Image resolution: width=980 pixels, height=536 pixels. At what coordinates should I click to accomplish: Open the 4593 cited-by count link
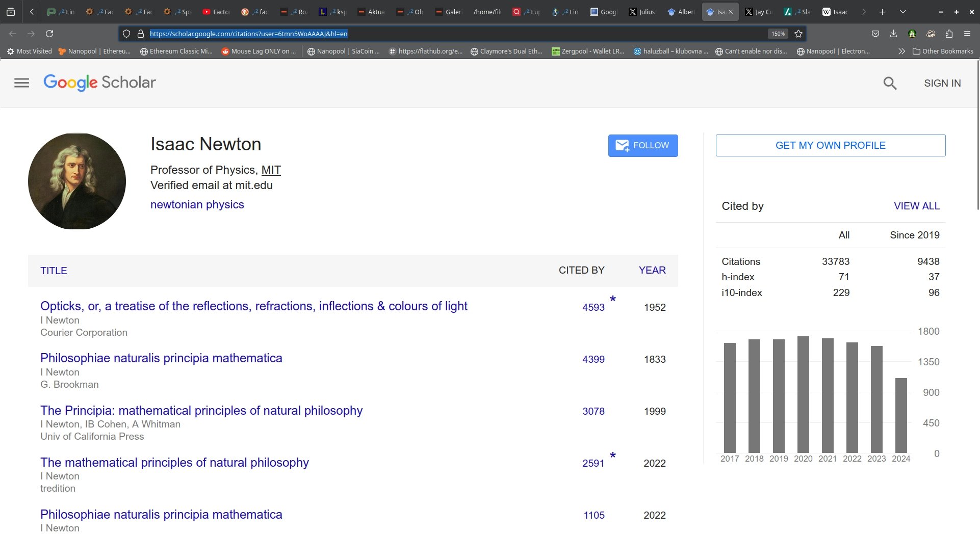point(594,307)
